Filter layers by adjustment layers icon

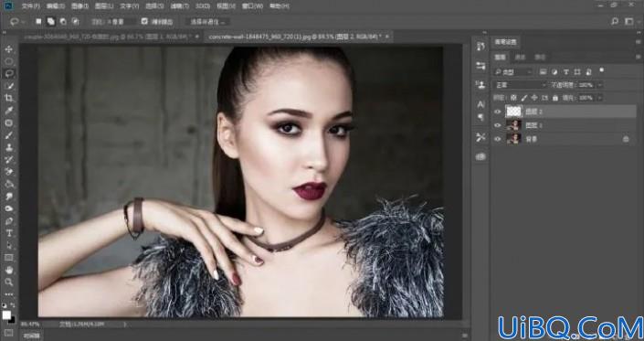pos(554,72)
